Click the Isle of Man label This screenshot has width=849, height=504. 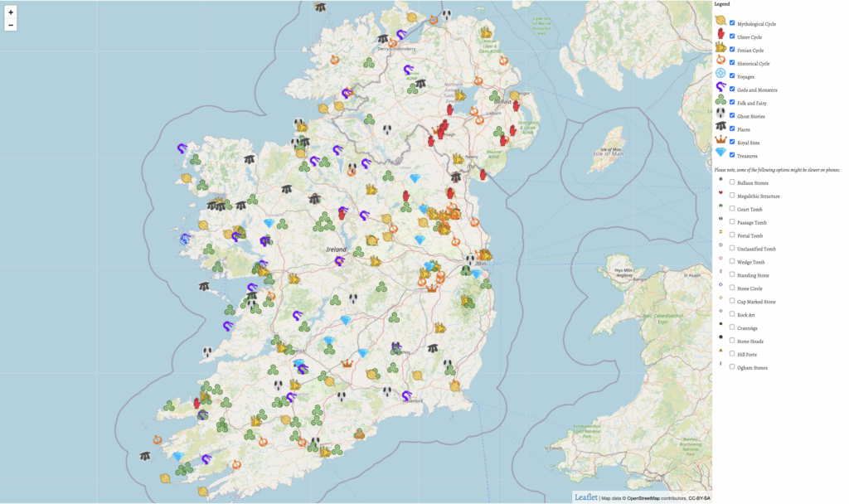point(608,153)
